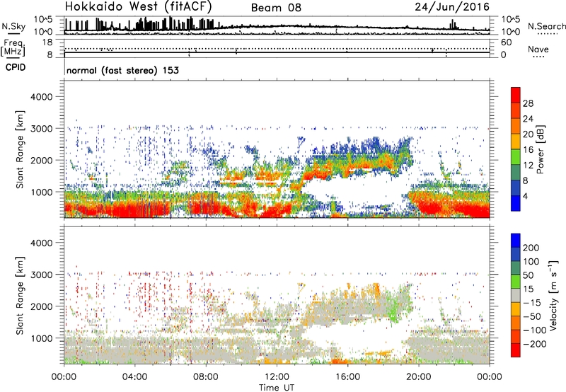Click the 'normal (fast stereo) 153' text
Image resolution: width=566 pixels, height=392 pixels.
click(122, 70)
